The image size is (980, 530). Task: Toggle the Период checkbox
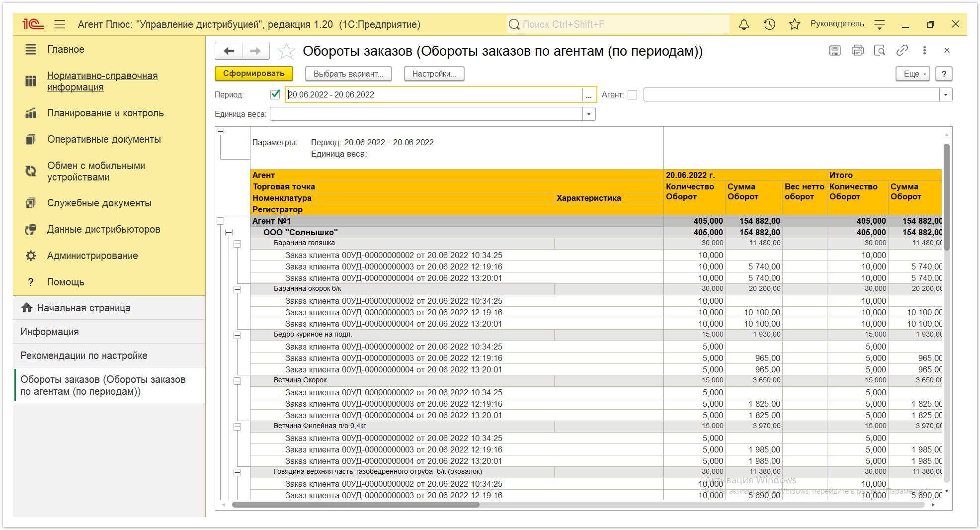click(275, 94)
